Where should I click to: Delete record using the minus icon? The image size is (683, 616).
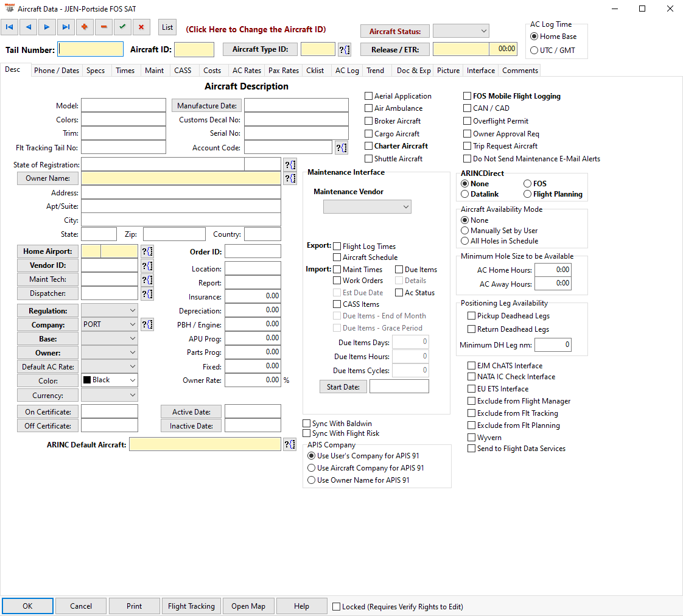tap(103, 27)
